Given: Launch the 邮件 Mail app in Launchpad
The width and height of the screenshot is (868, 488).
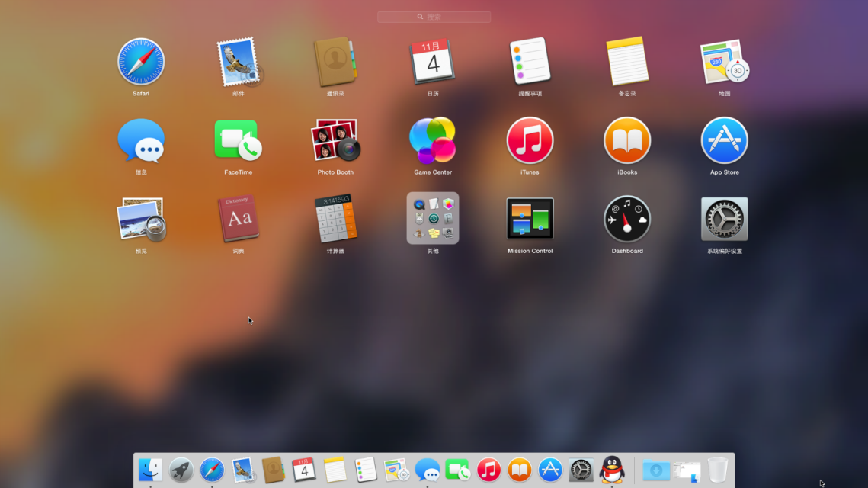Looking at the screenshot, I should tap(239, 62).
